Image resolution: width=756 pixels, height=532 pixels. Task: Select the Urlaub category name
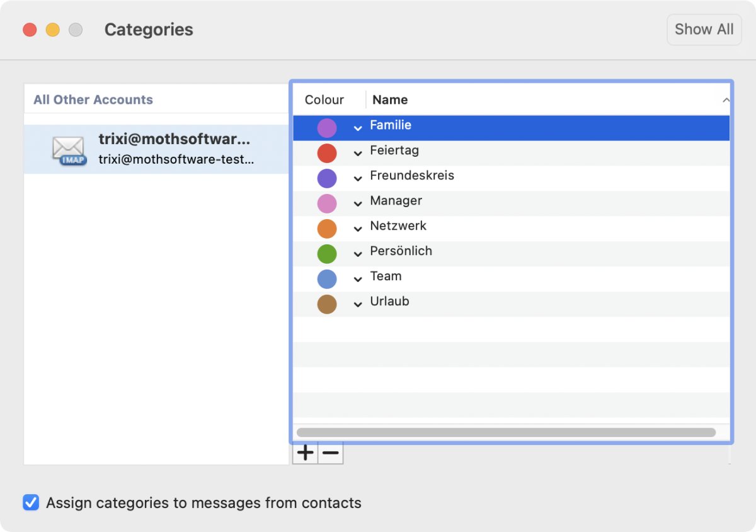(x=389, y=302)
